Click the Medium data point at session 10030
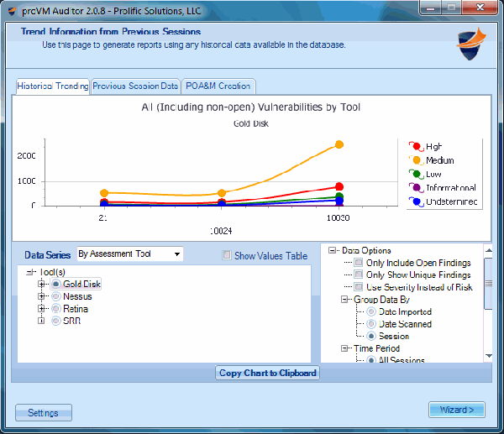 pos(339,144)
